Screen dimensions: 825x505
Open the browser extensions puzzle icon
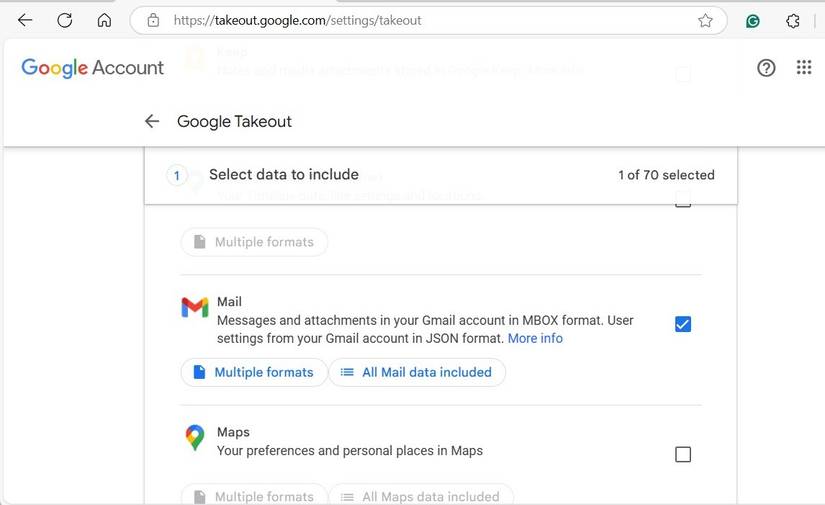click(x=793, y=20)
